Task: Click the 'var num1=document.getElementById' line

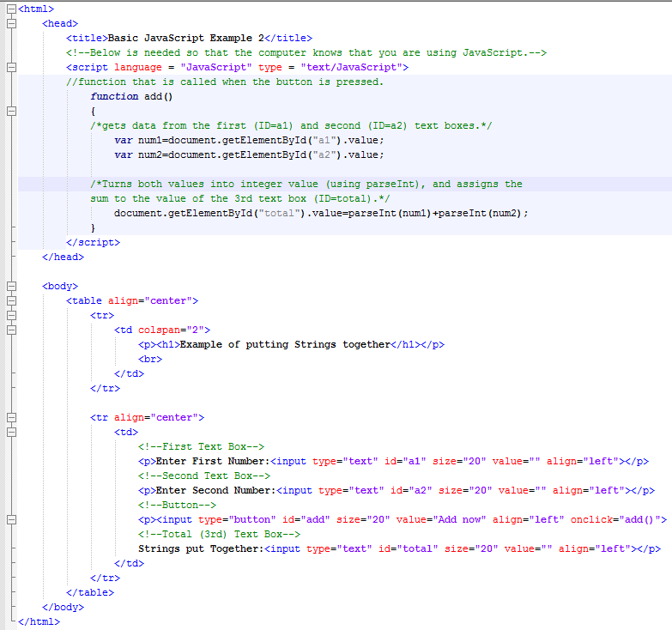Action: point(249,140)
